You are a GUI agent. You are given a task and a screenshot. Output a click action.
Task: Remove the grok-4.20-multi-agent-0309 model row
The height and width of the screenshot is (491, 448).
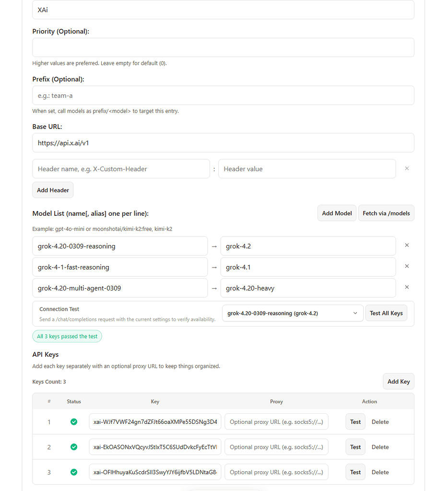[407, 287]
